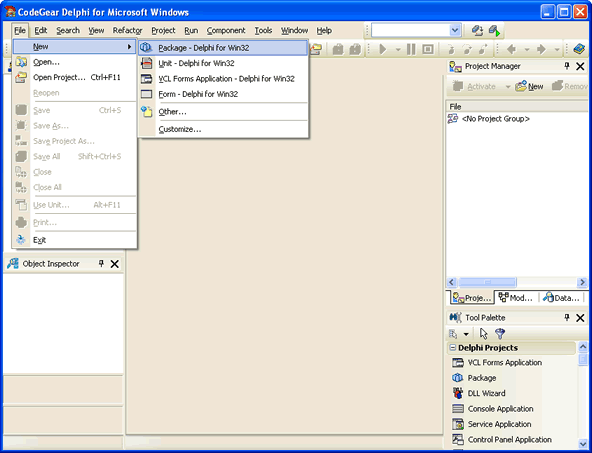Choose VCL Forms Application - Delphi for Win32
Image resolution: width=592 pixels, height=453 pixels.
(x=223, y=79)
